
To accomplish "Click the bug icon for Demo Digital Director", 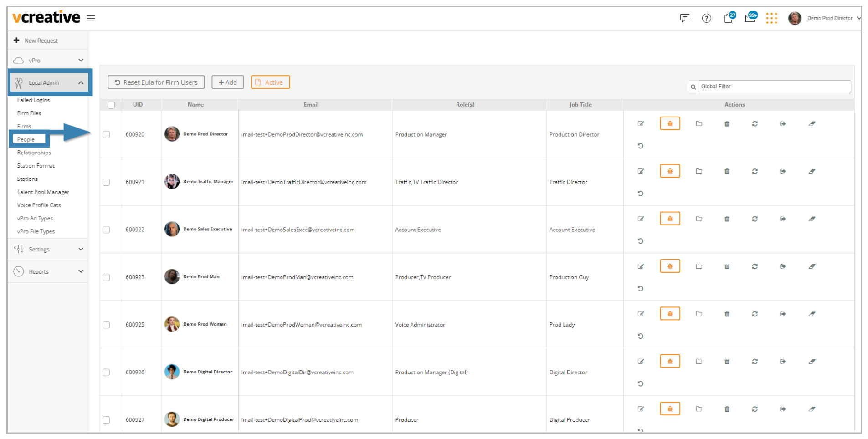I will [670, 361].
